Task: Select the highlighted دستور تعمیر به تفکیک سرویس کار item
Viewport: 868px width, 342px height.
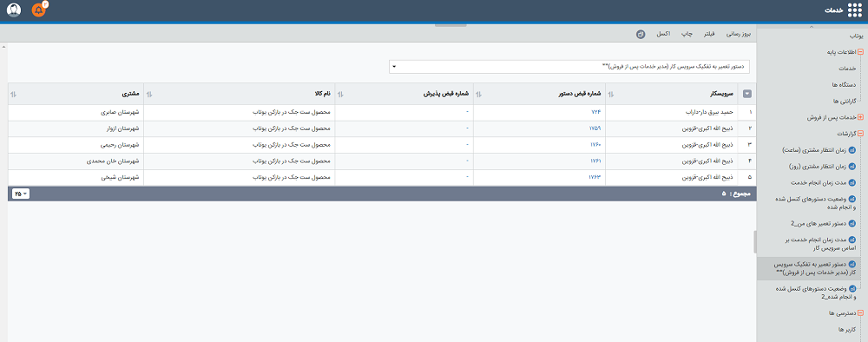Action: (x=812, y=268)
